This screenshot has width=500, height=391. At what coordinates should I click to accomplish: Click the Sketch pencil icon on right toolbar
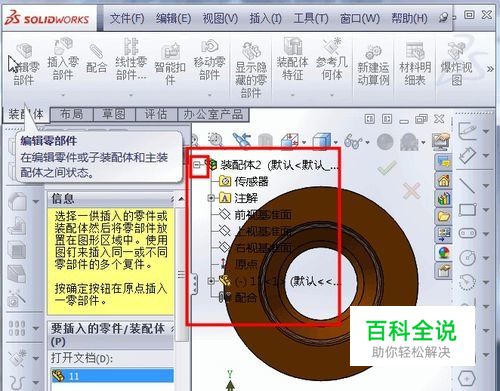click(467, 130)
